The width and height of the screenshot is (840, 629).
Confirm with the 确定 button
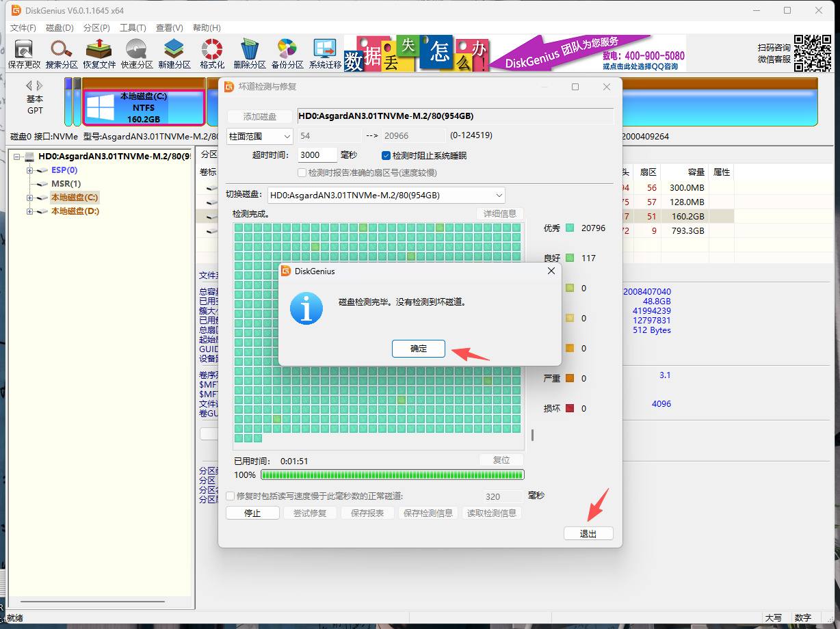point(419,349)
